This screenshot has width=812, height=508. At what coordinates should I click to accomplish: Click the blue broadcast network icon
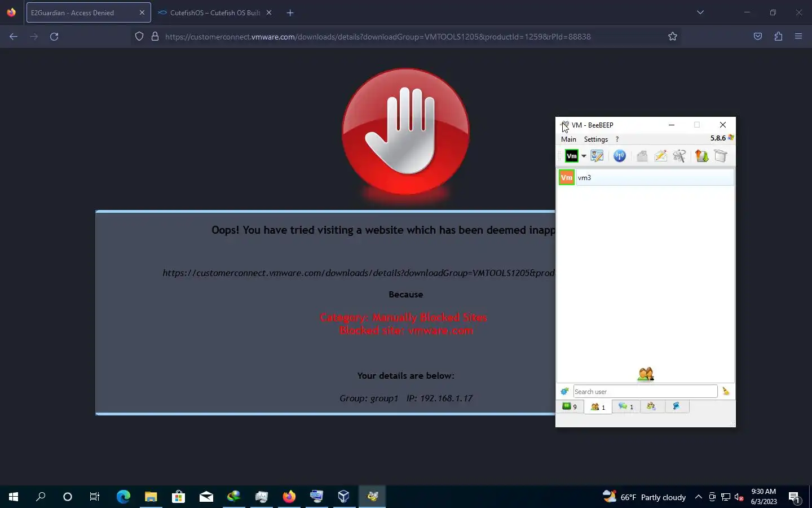619,156
